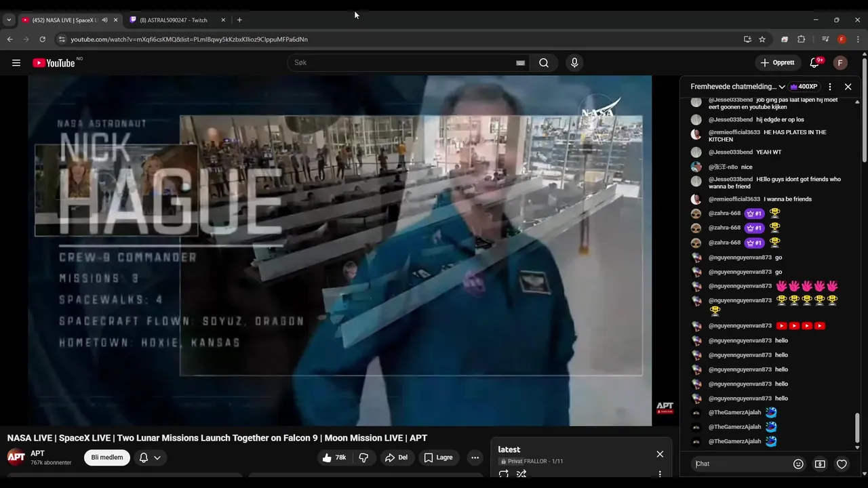The height and width of the screenshot is (488, 868).
Task: Open Chrome three-dot menu
Action: (858, 39)
